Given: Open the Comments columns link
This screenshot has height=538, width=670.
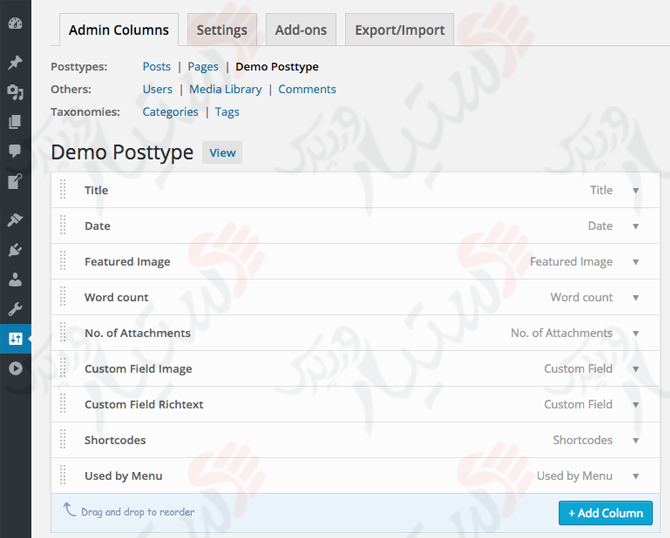Looking at the screenshot, I should (307, 89).
